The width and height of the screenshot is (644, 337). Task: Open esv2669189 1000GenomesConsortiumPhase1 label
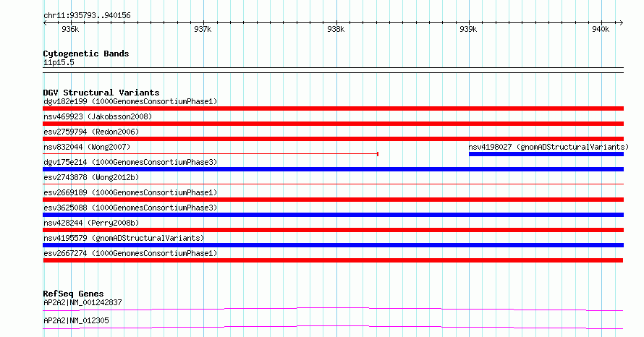click(130, 192)
